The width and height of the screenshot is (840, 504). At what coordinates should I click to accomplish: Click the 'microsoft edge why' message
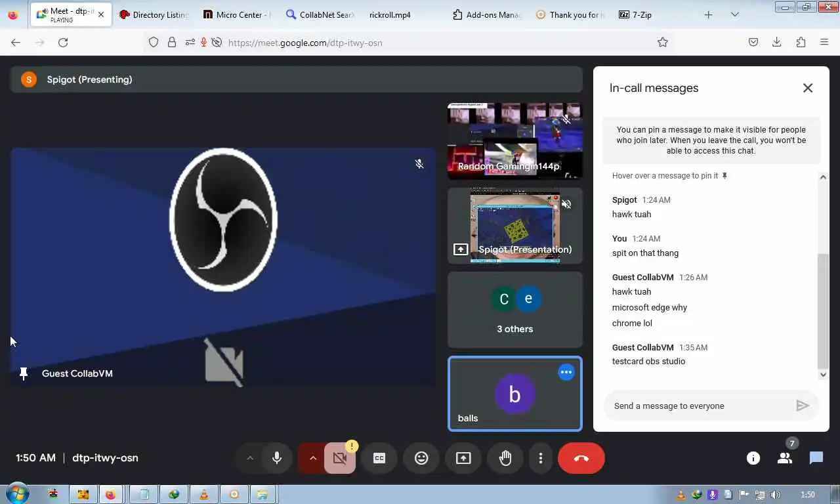[x=650, y=307]
